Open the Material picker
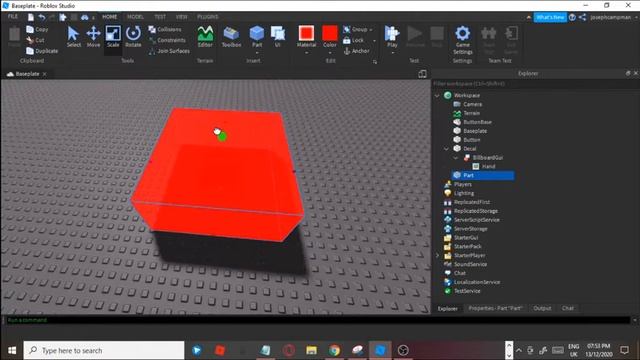Viewport: 640px width, 360px height. [306, 36]
